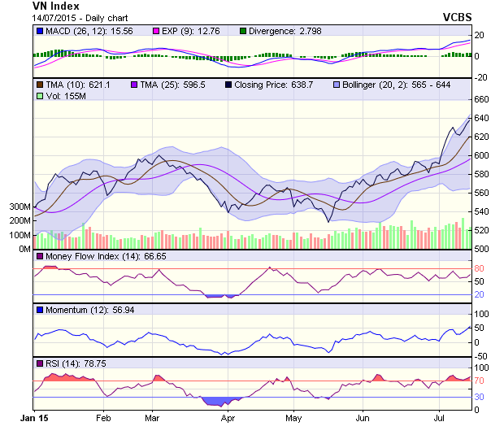Image resolution: width=504 pixels, height=435 pixels.
Task: Click the brown TMA (10) legend swatch
Action: pyautogui.click(x=39, y=85)
